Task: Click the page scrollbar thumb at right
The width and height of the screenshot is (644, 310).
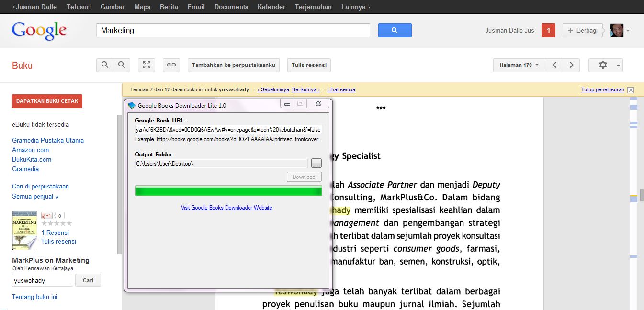Action: pyautogui.click(x=642, y=195)
